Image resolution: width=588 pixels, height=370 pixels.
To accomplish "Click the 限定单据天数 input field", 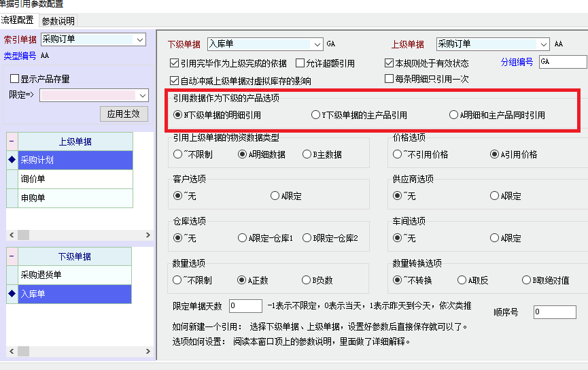I will pos(245,306).
